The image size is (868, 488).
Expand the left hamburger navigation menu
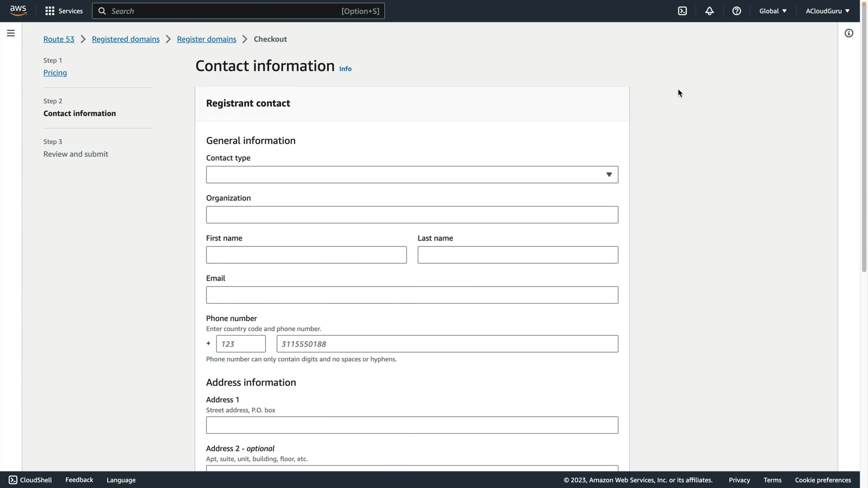[x=11, y=33]
